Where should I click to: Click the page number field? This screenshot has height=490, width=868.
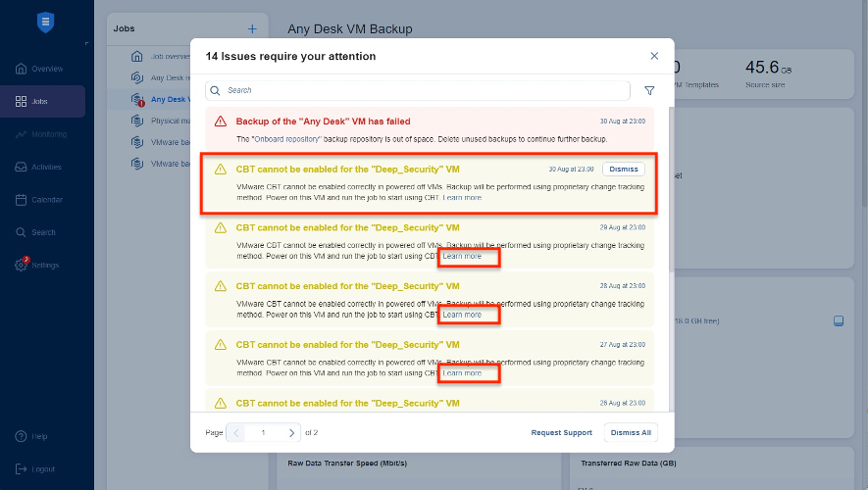pos(264,432)
